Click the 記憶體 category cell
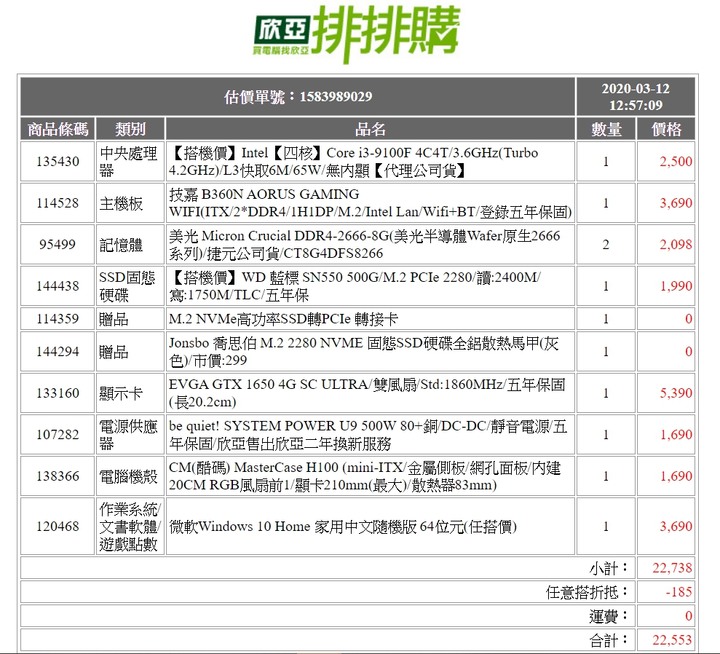 [130, 244]
